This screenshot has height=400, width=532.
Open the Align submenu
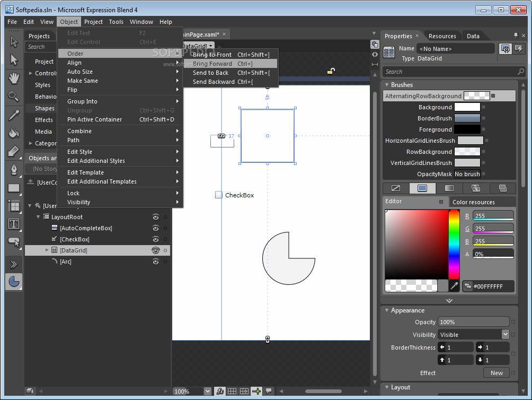click(120, 63)
